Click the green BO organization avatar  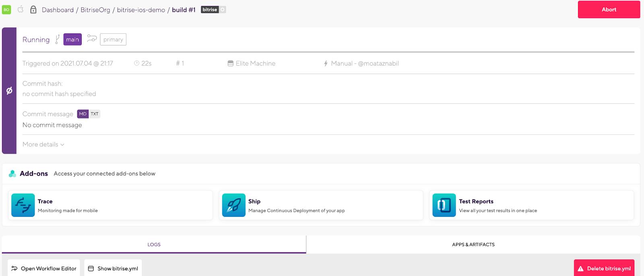click(6, 10)
